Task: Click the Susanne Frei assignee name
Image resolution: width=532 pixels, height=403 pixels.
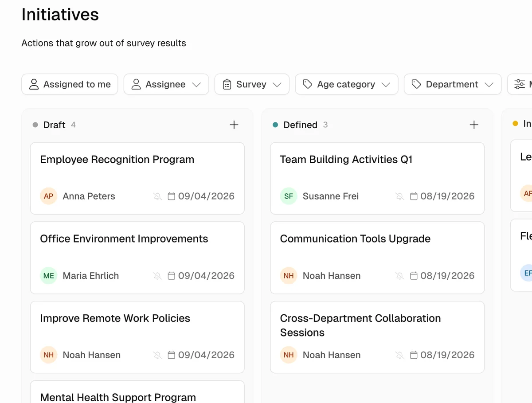Action: pyautogui.click(x=331, y=196)
